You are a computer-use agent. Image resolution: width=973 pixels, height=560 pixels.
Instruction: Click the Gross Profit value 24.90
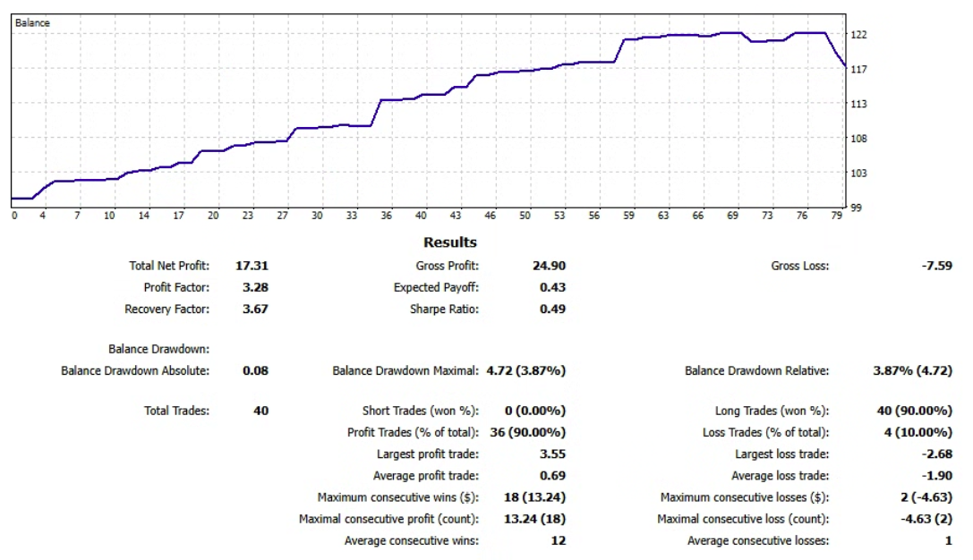547,266
